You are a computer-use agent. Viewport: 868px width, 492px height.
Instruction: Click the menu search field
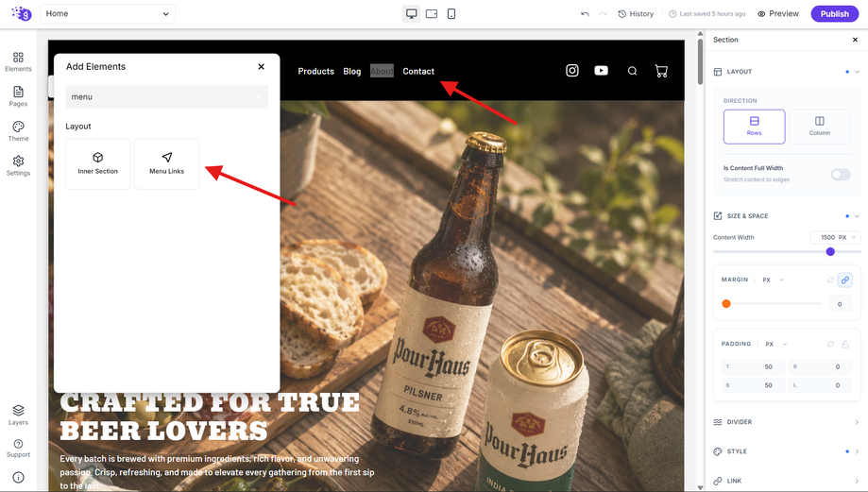tap(166, 97)
